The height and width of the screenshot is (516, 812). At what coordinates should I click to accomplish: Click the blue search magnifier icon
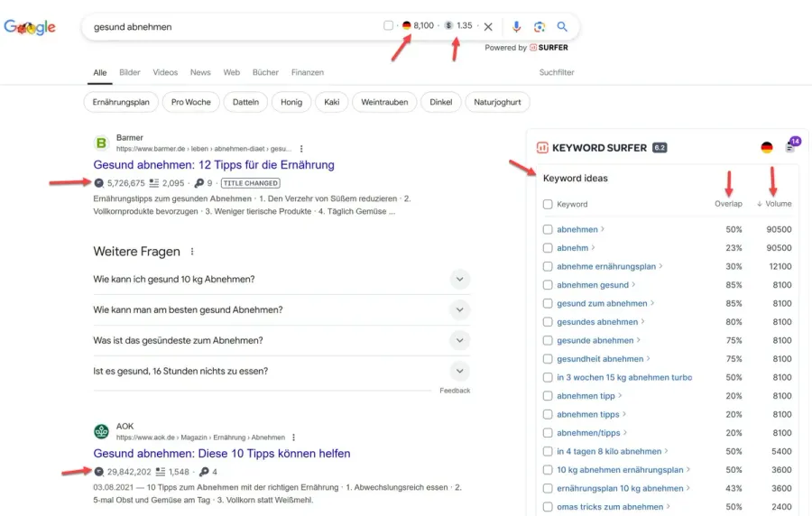coord(562,26)
